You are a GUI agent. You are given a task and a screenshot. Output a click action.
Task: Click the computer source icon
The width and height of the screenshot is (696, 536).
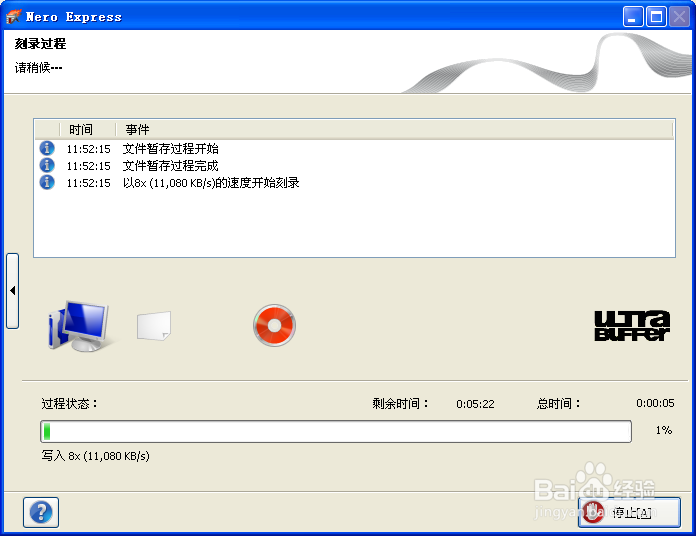79,326
